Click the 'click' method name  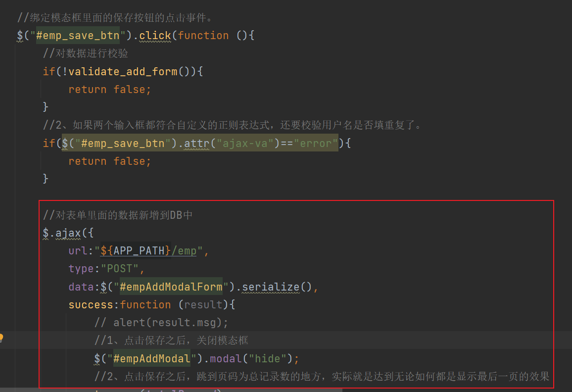tap(155, 36)
